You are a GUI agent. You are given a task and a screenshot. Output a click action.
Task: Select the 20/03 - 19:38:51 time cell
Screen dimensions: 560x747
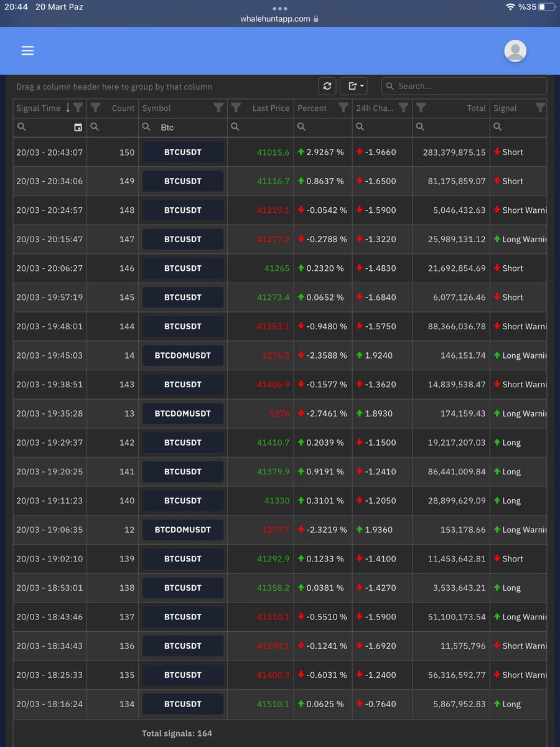[50, 385]
